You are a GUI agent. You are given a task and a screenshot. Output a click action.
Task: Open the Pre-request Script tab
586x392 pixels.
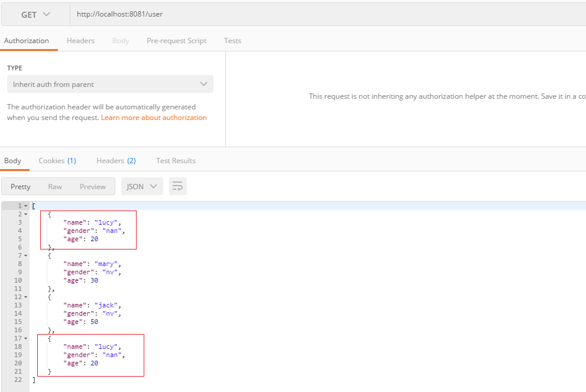click(176, 41)
